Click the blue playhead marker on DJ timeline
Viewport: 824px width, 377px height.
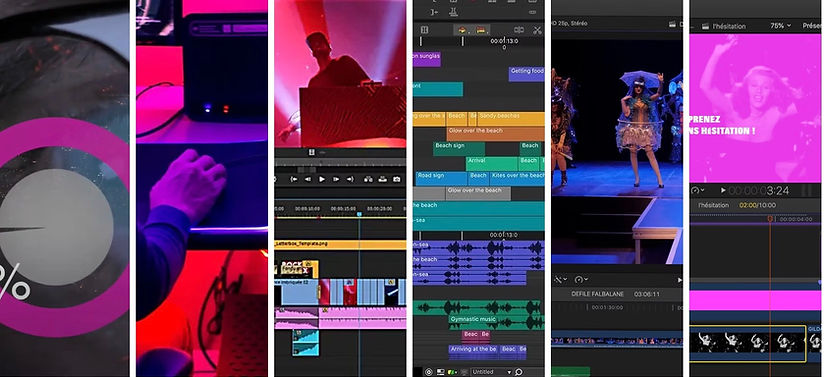point(359,214)
